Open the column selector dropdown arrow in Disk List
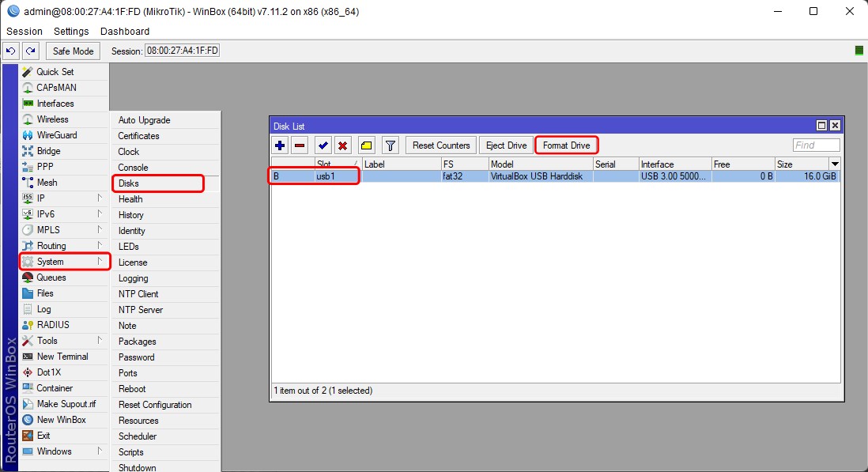 tap(834, 164)
